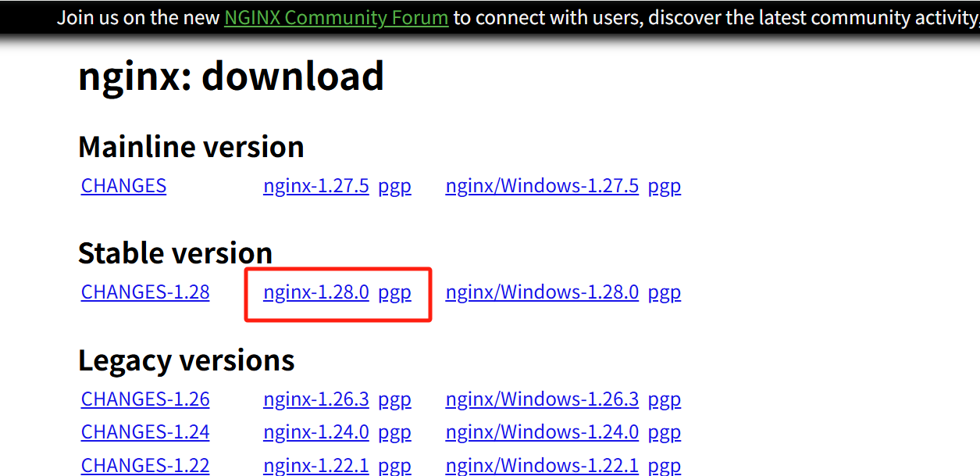The height and width of the screenshot is (476, 980).
Task: Open the mainline CHANGES link
Action: coord(123,186)
